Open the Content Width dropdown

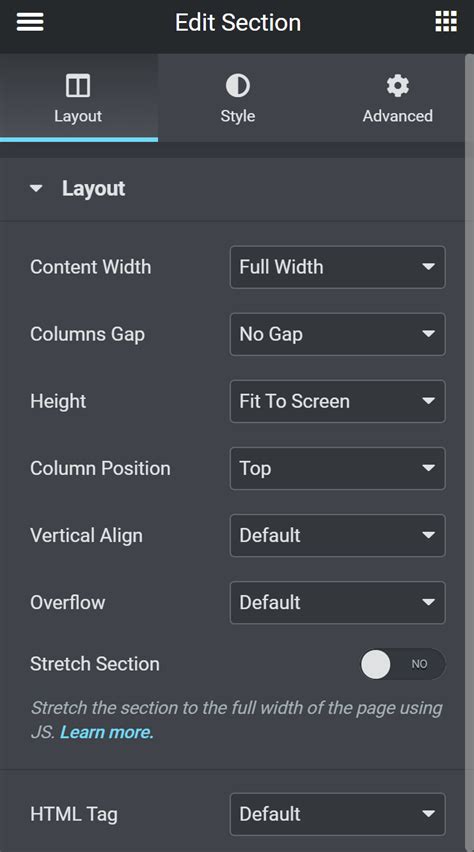pos(338,267)
